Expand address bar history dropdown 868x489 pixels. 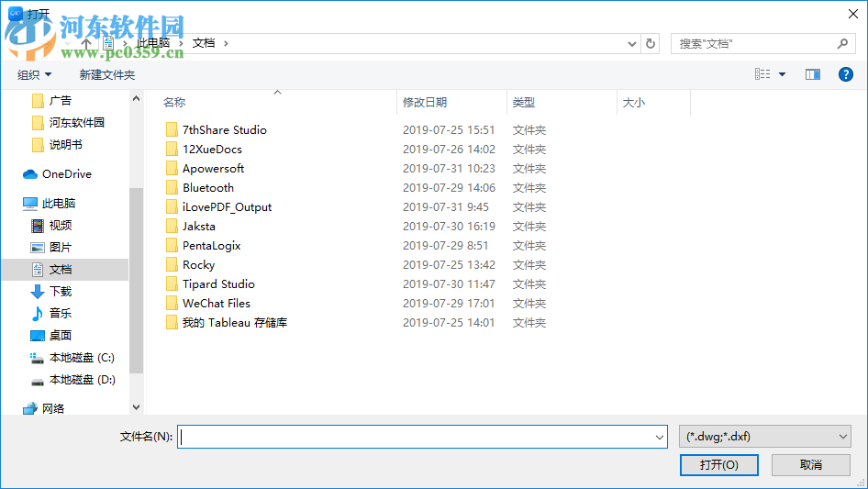click(631, 44)
